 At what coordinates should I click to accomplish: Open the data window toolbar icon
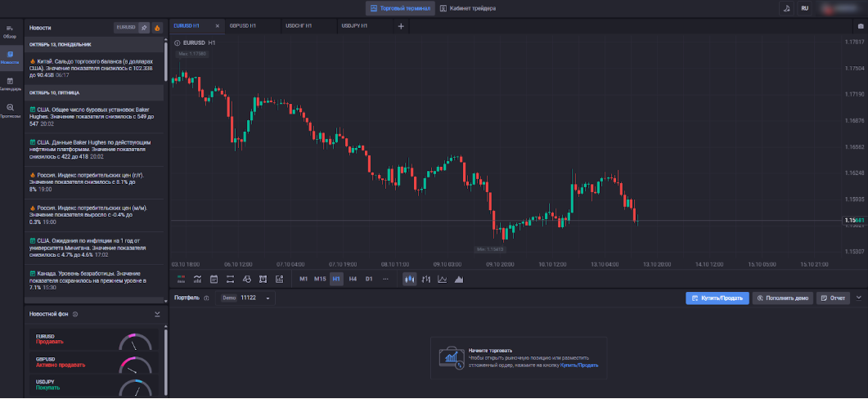pos(181,279)
